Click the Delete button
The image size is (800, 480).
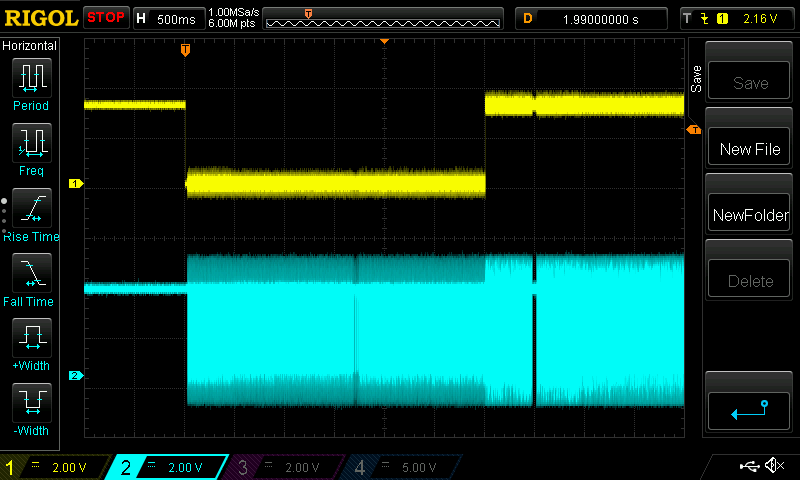coord(749,280)
